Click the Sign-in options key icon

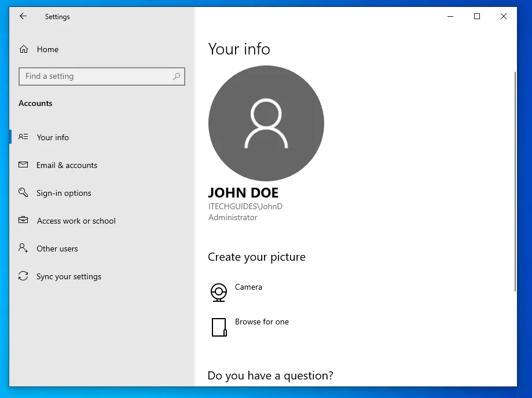[x=23, y=192]
